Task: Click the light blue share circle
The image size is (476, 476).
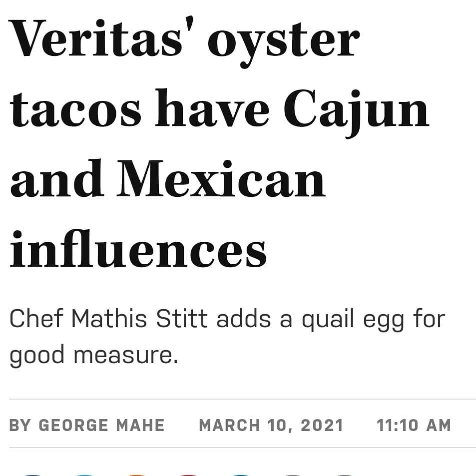Action: [x=85, y=474]
